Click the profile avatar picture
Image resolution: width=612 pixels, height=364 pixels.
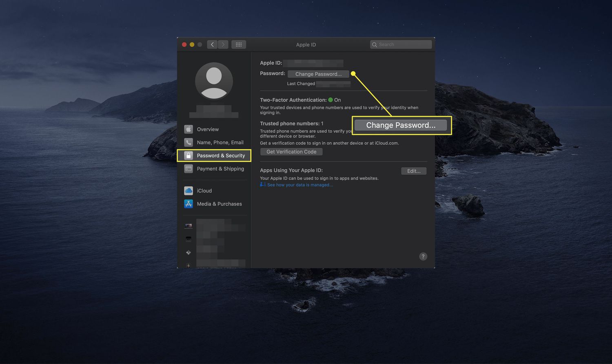pos(214,81)
